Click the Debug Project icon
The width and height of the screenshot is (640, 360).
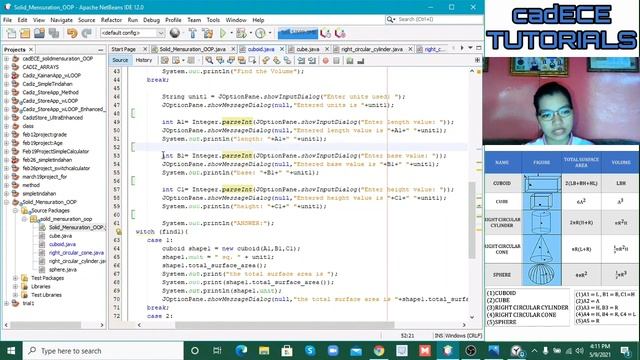pos(241,33)
